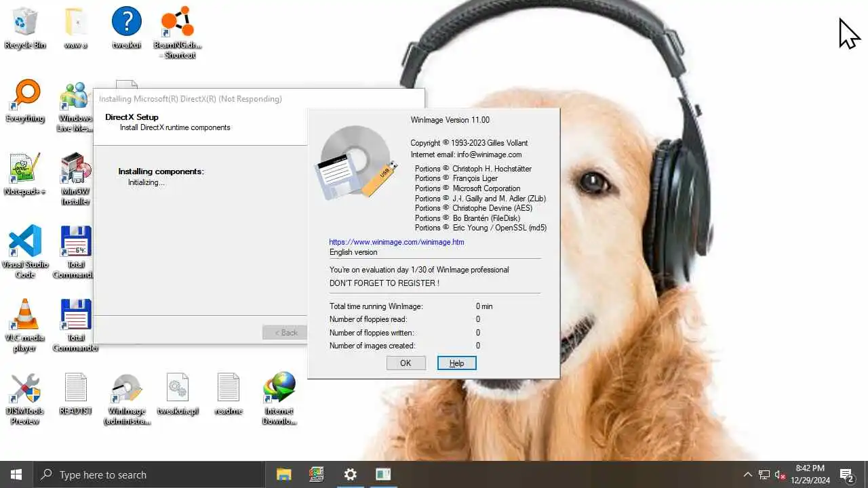This screenshot has width=868, height=488.
Task: Click the 'WinImage Version 11.00' text
Action: pos(450,120)
